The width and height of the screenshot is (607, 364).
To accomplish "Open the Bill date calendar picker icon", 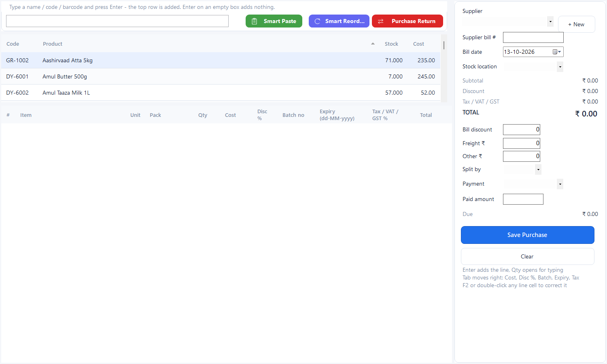I will 557,52.
